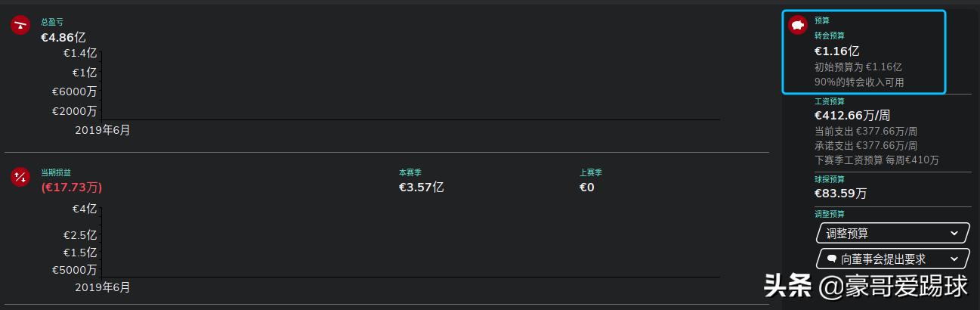The image size is (980, 310).
Task: Choose the 上赛季 column label
Action: pos(592,172)
